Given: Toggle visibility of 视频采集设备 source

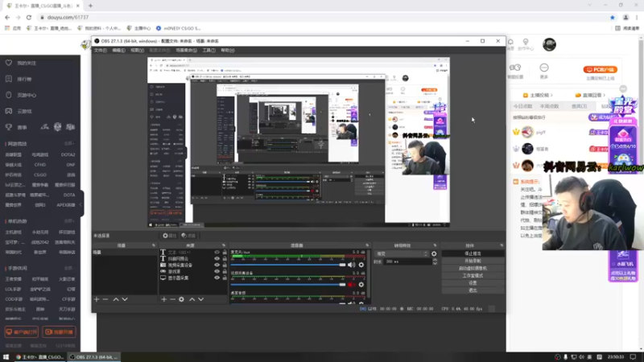Looking at the screenshot, I should (x=217, y=265).
